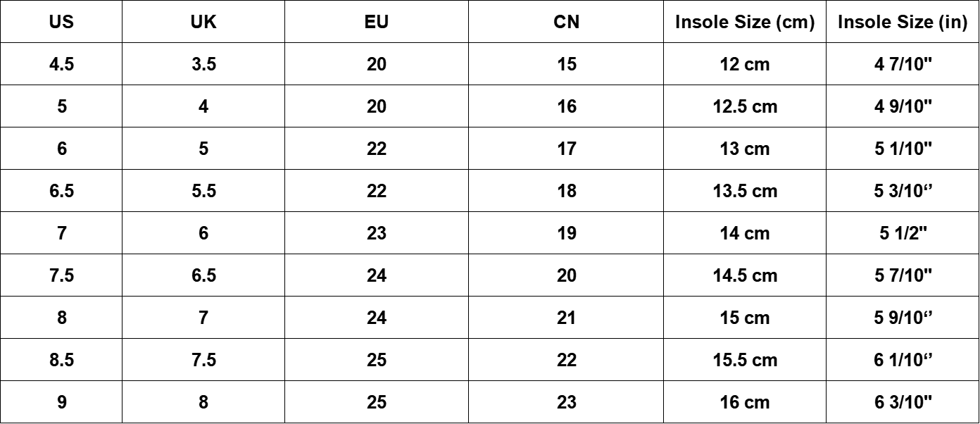
Task: Click the 12.5 cm insole cell
Action: [x=745, y=106]
